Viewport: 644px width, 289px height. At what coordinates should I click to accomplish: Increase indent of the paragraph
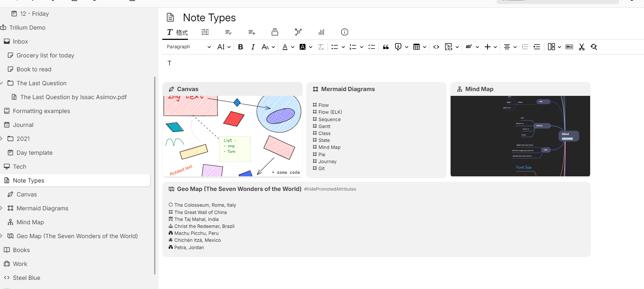click(x=537, y=47)
